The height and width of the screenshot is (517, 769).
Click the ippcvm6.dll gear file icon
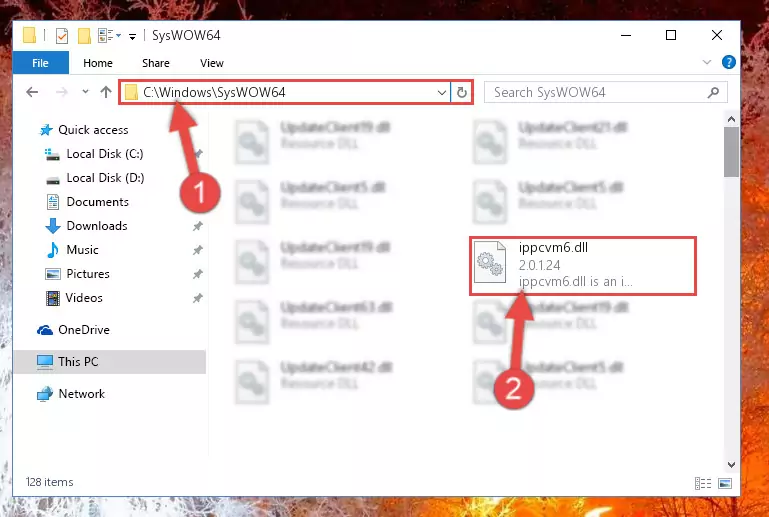coord(490,263)
